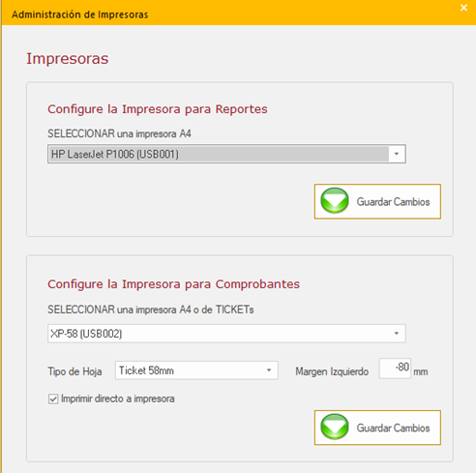Focus the Margen Izquierdo input field
The height and width of the screenshot is (473, 476).
pos(395,368)
